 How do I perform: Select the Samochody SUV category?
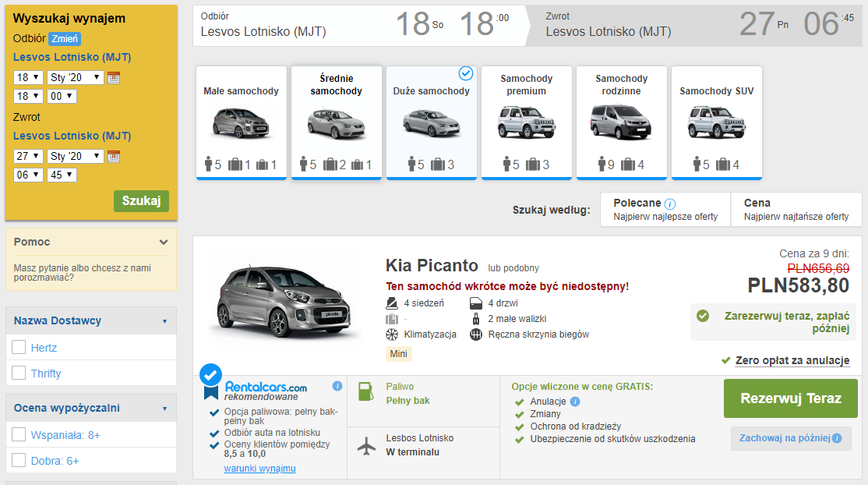point(717,122)
